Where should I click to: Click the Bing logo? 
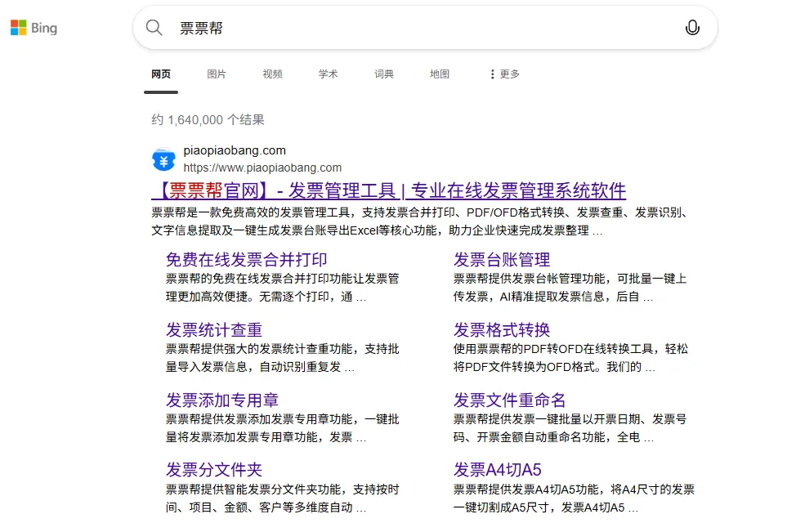(x=34, y=28)
